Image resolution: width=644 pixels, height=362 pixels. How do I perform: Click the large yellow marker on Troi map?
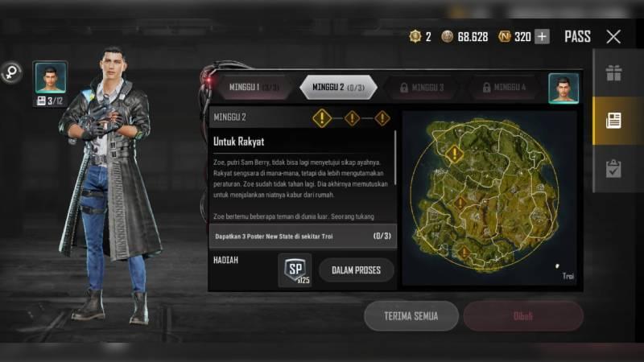pos(455,154)
